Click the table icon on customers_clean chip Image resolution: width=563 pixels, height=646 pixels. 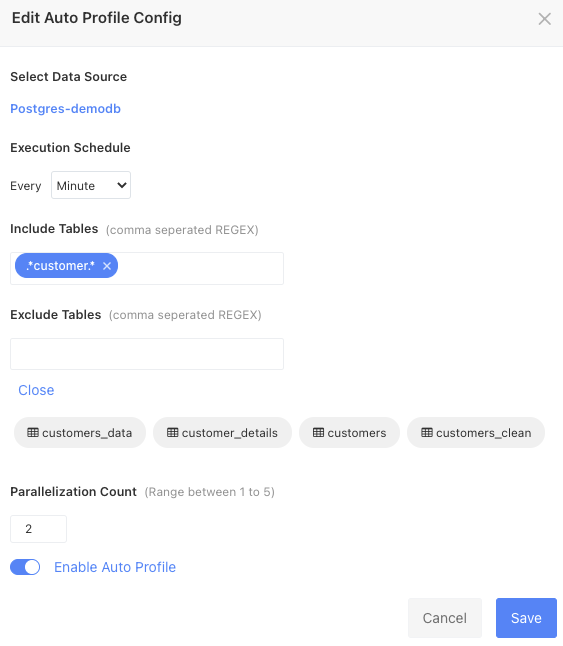[x=427, y=433]
